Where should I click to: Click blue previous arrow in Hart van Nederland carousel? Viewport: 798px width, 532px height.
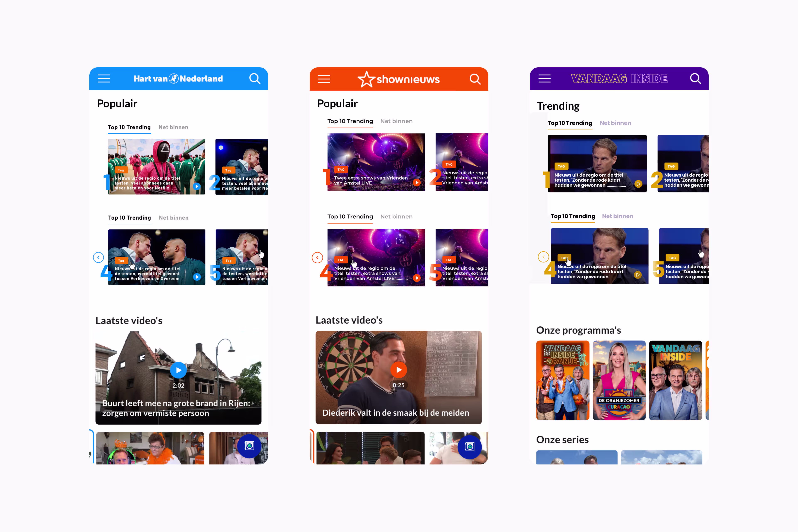tap(98, 257)
